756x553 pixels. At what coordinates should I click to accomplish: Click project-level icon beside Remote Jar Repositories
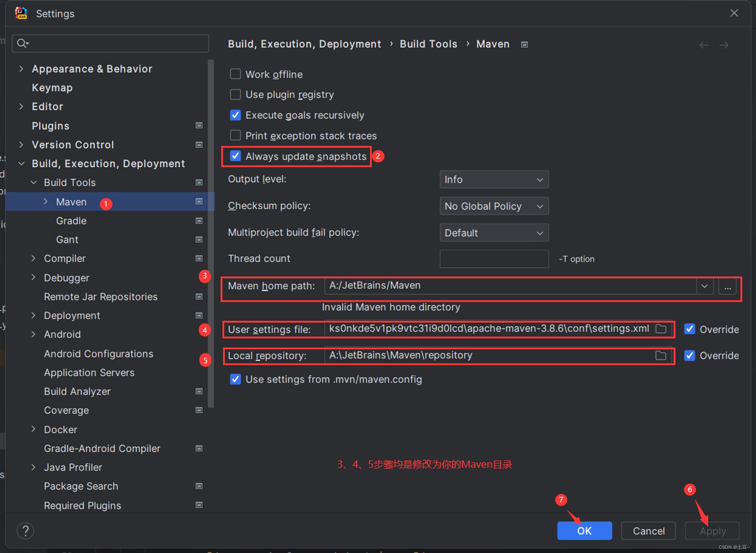(x=199, y=297)
